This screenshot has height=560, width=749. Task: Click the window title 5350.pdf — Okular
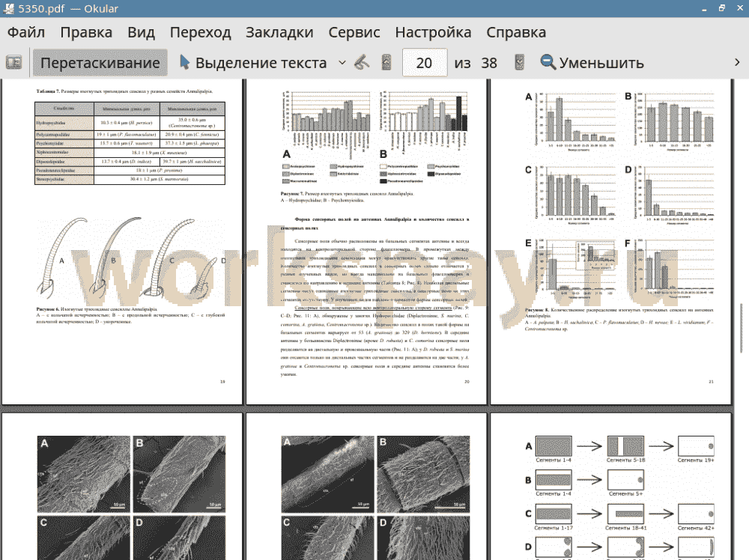(x=68, y=8)
